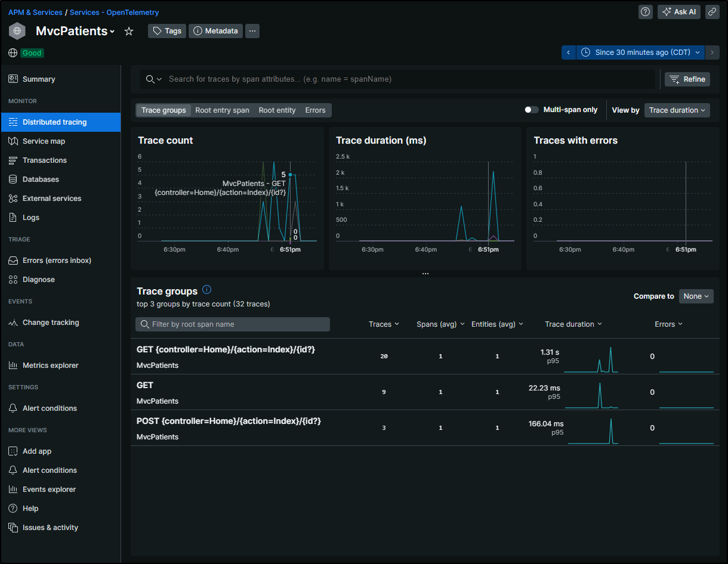
Task: Open Logs from the sidebar
Action: [x=60, y=218]
